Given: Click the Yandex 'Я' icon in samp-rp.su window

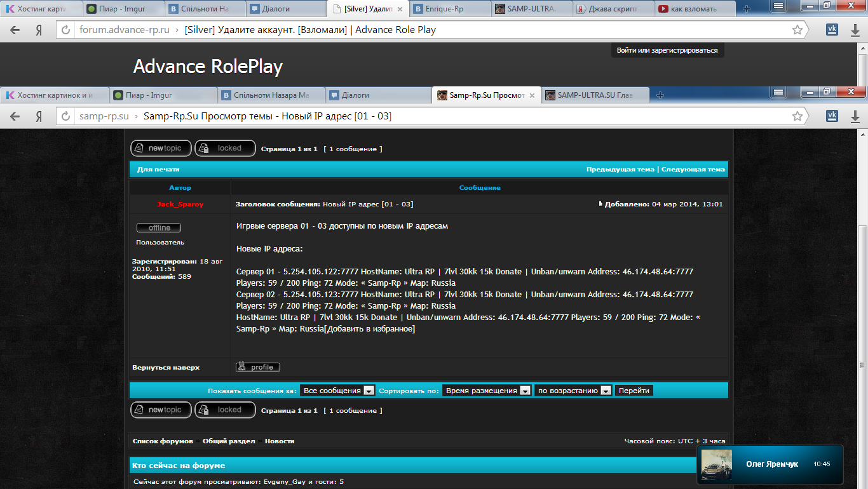Looking at the screenshot, I should (39, 116).
